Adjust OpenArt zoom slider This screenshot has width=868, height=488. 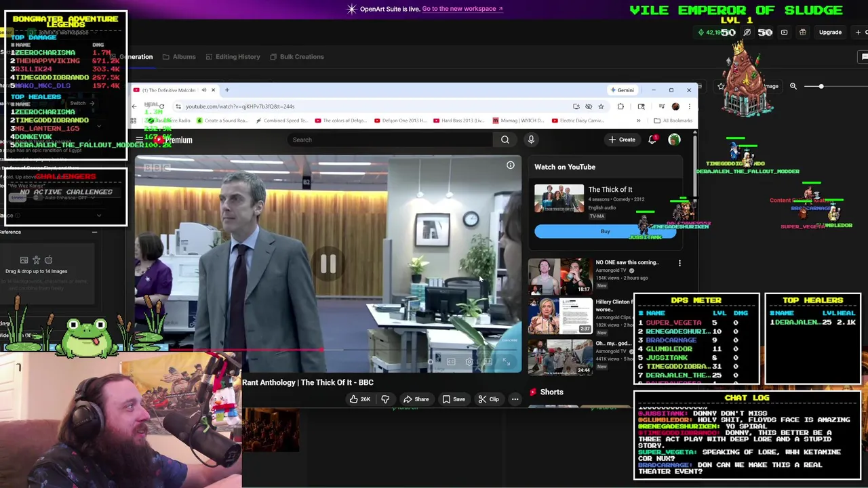click(x=821, y=86)
